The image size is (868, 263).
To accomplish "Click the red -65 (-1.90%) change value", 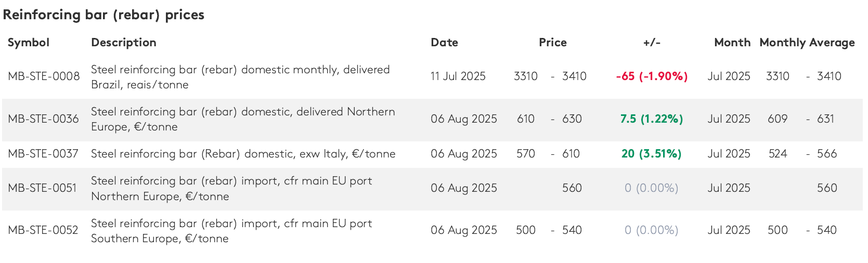I will point(652,76).
